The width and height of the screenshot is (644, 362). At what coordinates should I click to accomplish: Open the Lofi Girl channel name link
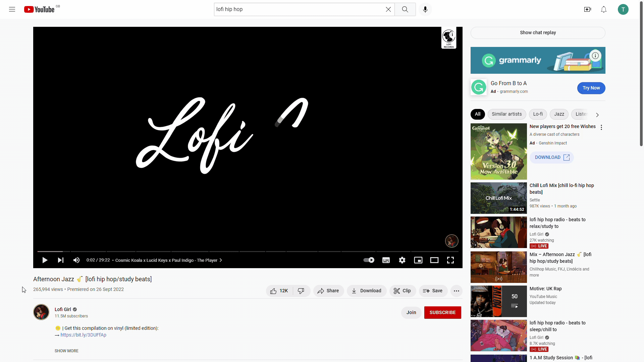pos(63,309)
